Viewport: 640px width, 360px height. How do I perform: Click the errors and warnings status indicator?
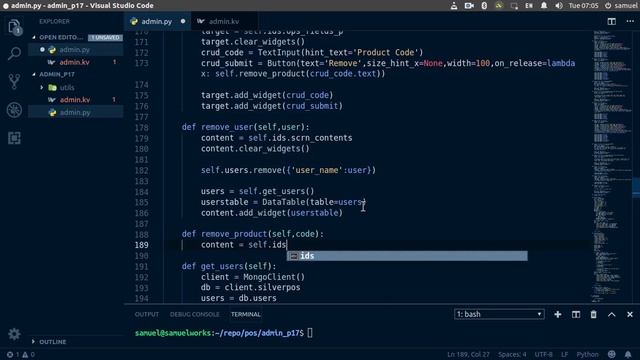point(20,354)
